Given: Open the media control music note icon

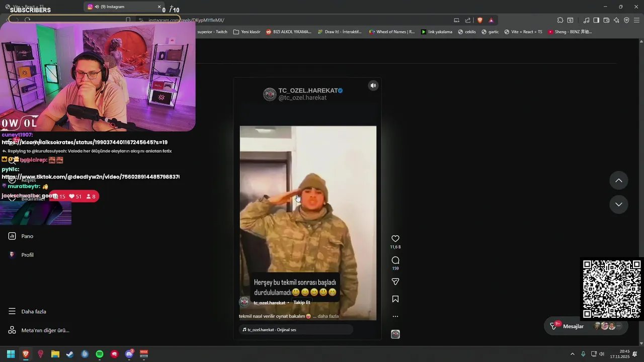Looking at the screenshot, I should pyautogui.click(x=586, y=20).
